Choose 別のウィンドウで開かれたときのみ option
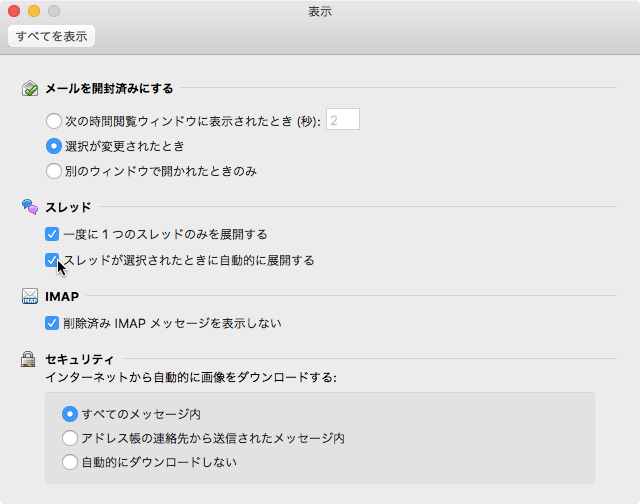Image resolution: width=640 pixels, height=504 pixels. [x=54, y=171]
